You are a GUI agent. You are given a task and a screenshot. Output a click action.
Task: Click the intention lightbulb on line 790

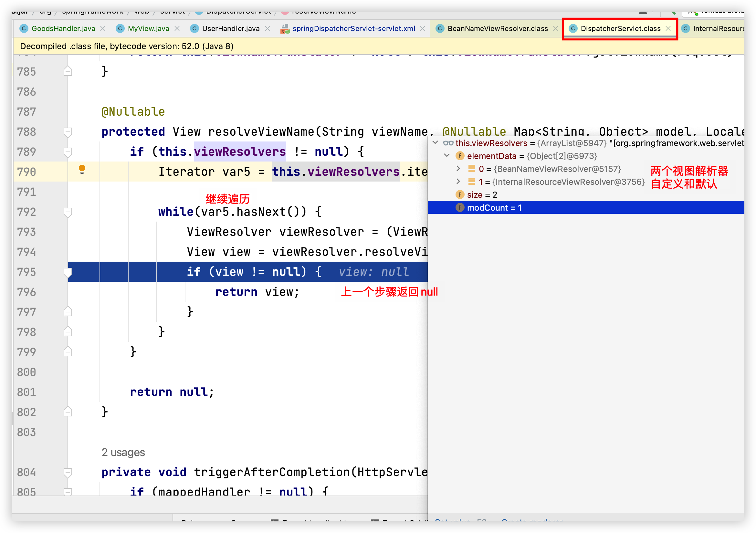(82, 169)
